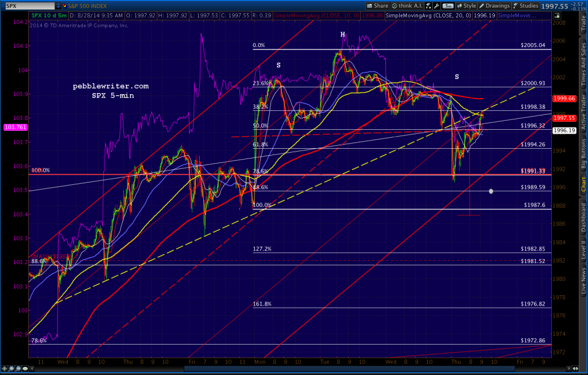Click the red 1999.66 price bubble
588x375 pixels.
pyautogui.click(x=564, y=99)
